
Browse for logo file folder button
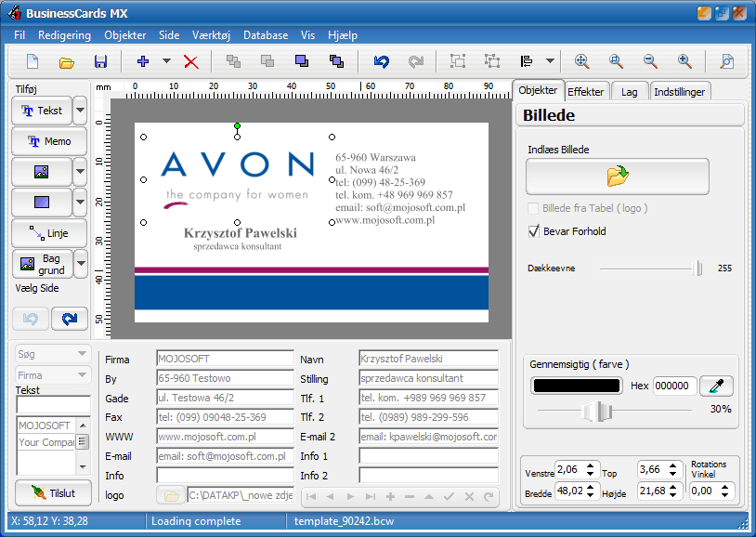(x=171, y=495)
